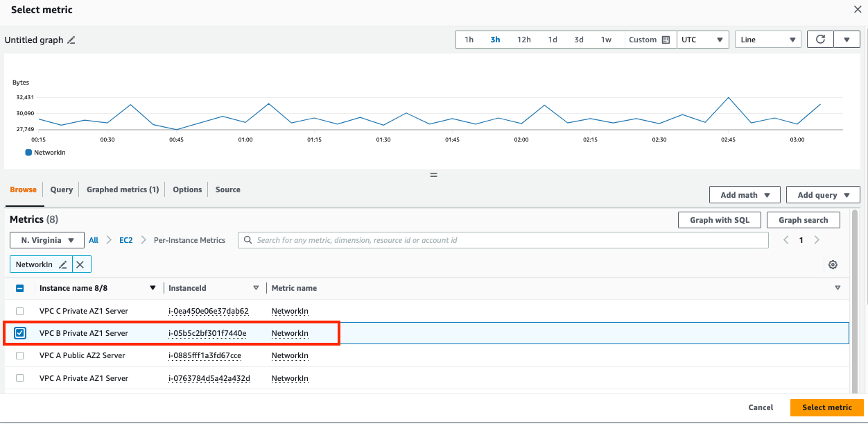
Task: Click Graph with SQL button
Action: tap(719, 220)
